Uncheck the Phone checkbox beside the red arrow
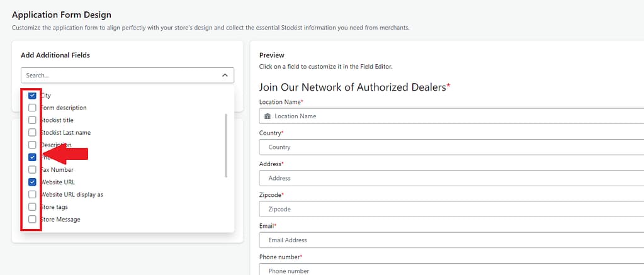 tap(32, 157)
